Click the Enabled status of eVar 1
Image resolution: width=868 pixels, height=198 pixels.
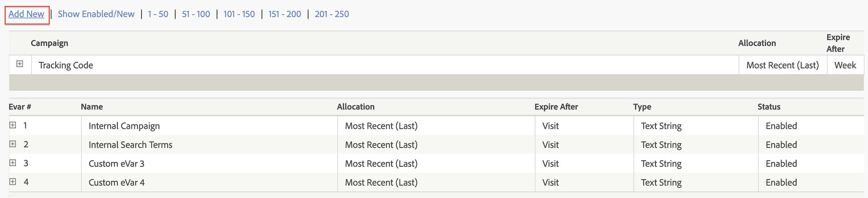click(x=781, y=126)
